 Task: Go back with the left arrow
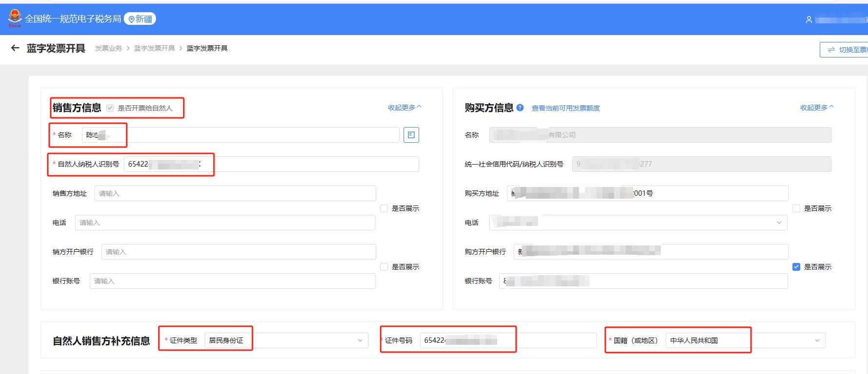[15, 48]
